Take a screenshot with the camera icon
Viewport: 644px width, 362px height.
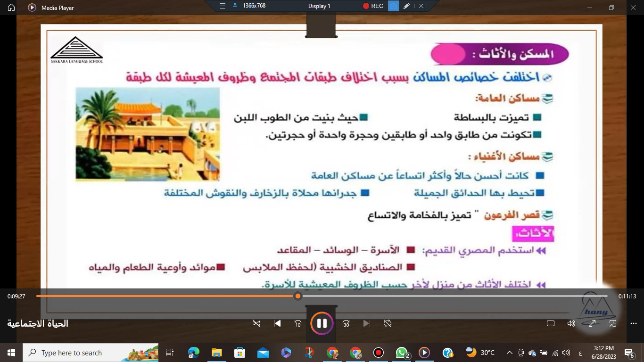tap(393, 6)
